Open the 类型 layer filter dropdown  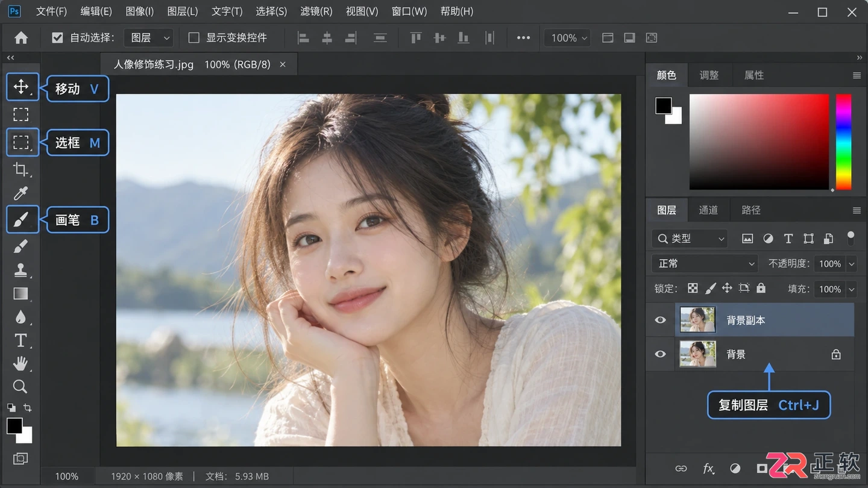[x=690, y=239]
